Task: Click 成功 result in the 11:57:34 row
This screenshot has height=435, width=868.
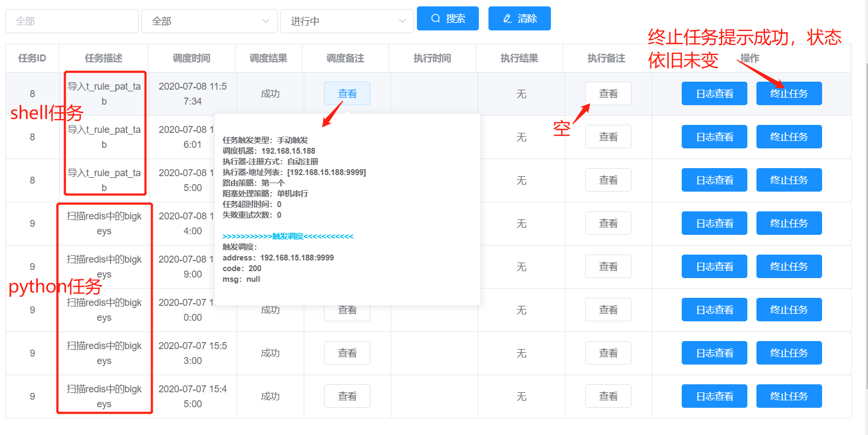Action: tap(270, 94)
